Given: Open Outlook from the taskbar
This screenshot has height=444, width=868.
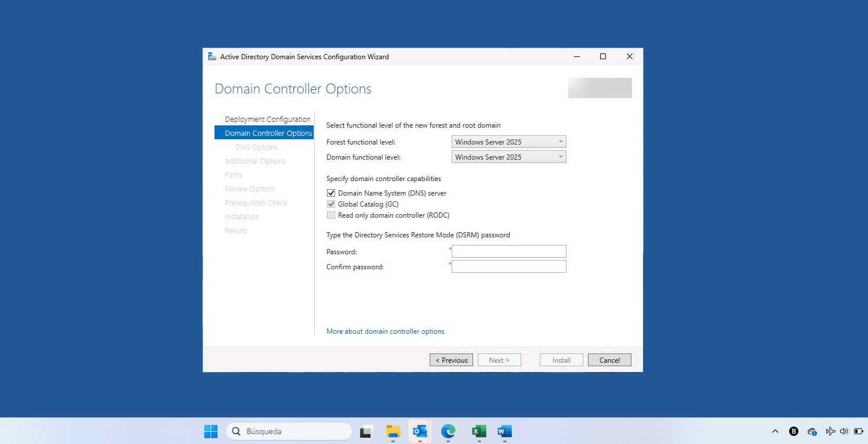Looking at the screenshot, I should [x=420, y=431].
